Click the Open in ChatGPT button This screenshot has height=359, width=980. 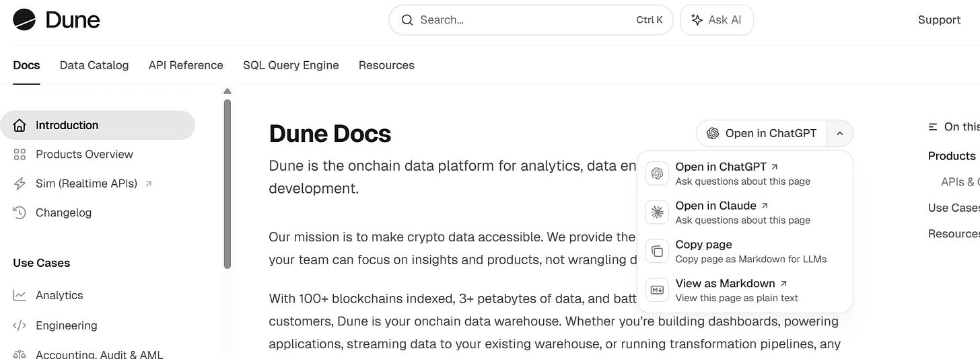point(762,133)
